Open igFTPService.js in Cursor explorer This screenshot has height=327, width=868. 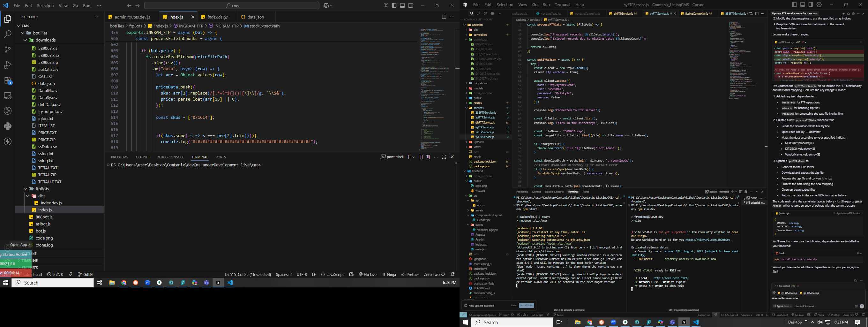(x=484, y=127)
